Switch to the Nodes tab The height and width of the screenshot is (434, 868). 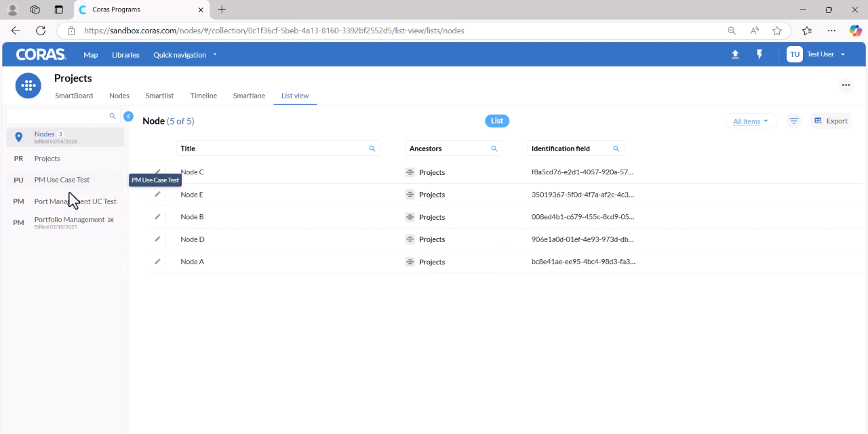point(119,96)
